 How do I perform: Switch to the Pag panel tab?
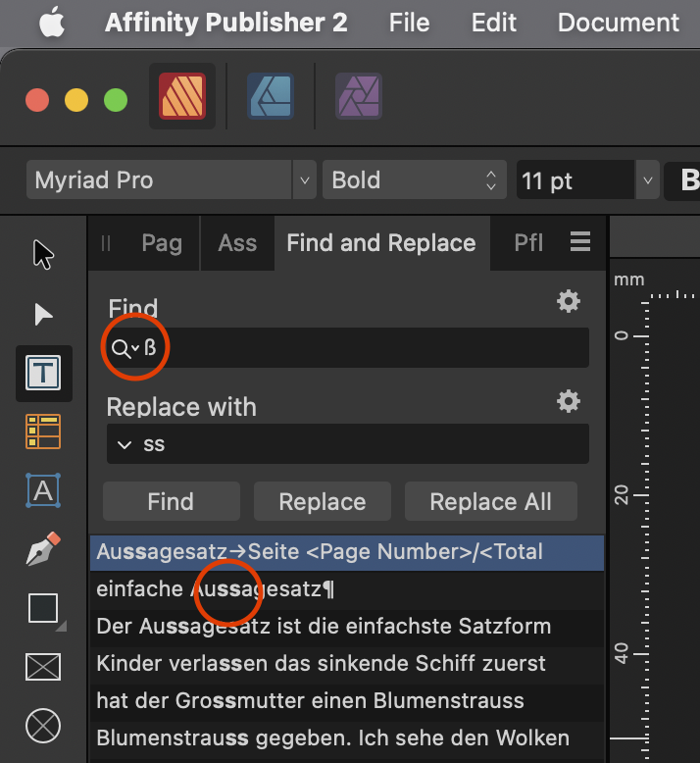[162, 243]
